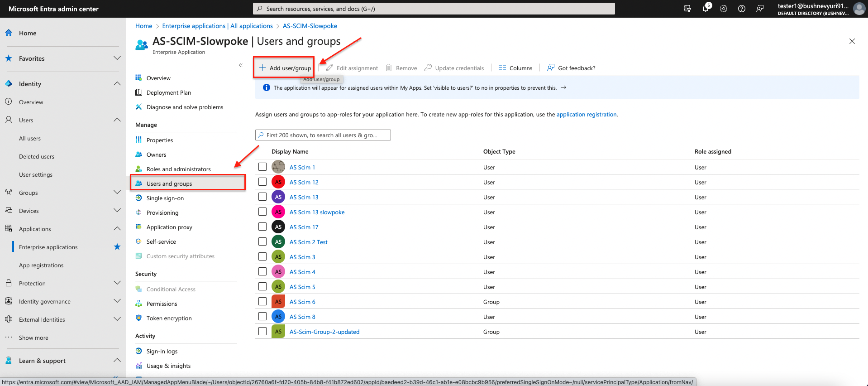
Task: Click the info banner arrow icon
Action: click(563, 87)
